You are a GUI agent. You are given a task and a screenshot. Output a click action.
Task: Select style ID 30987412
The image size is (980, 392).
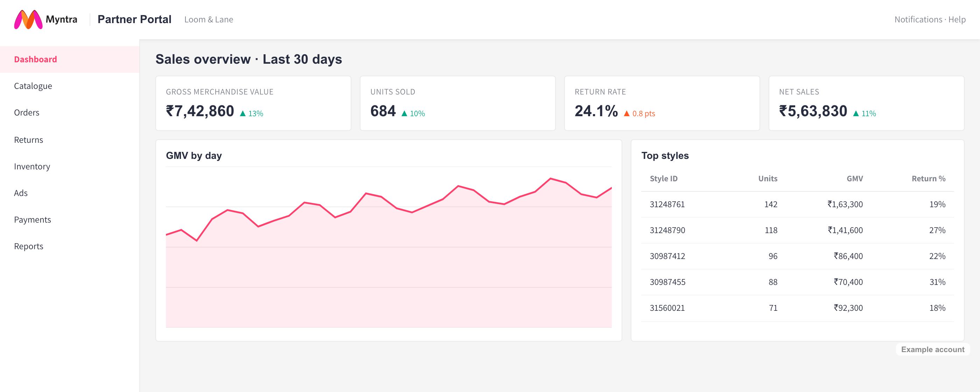[x=667, y=256]
